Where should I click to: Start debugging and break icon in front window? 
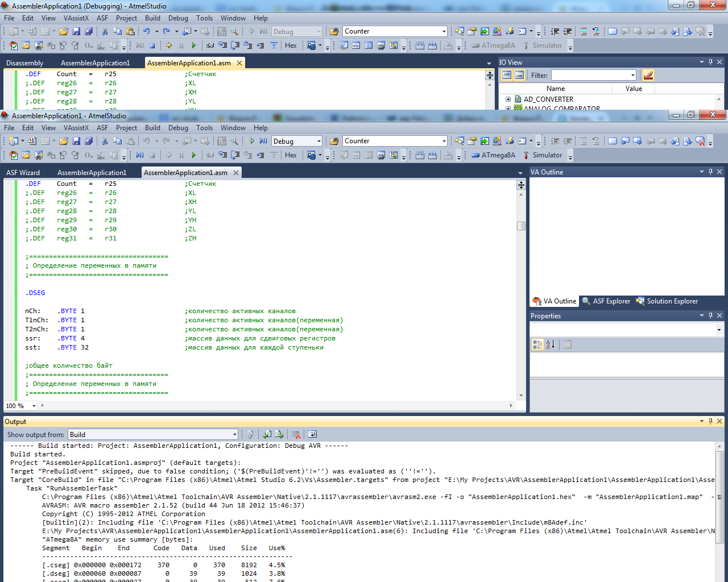[x=263, y=141]
